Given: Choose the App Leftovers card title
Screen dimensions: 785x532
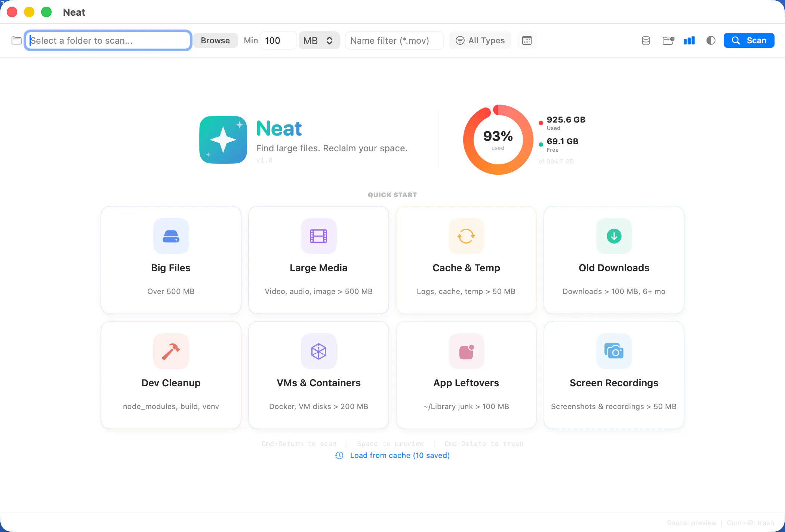Looking at the screenshot, I should pyautogui.click(x=466, y=383).
